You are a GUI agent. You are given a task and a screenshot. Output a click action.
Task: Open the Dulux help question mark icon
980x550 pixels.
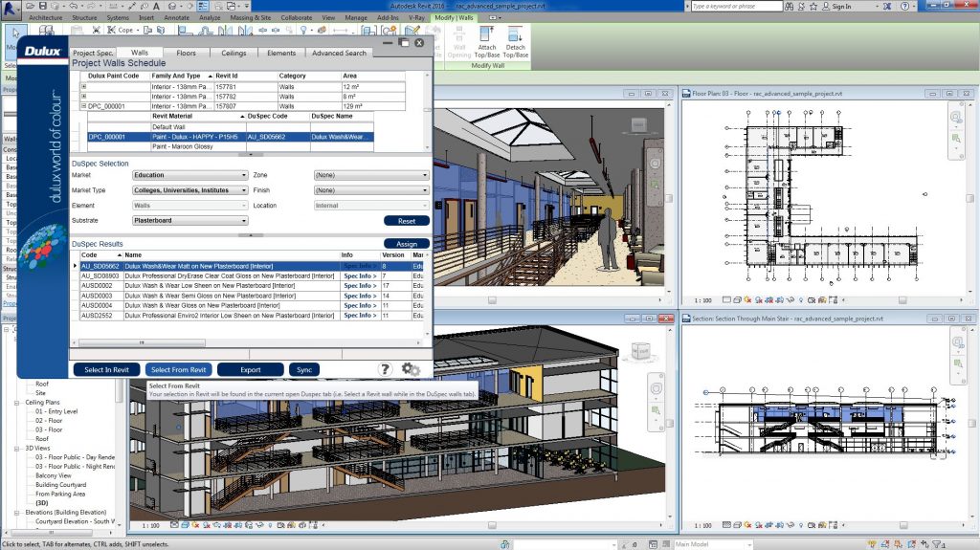point(385,369)
